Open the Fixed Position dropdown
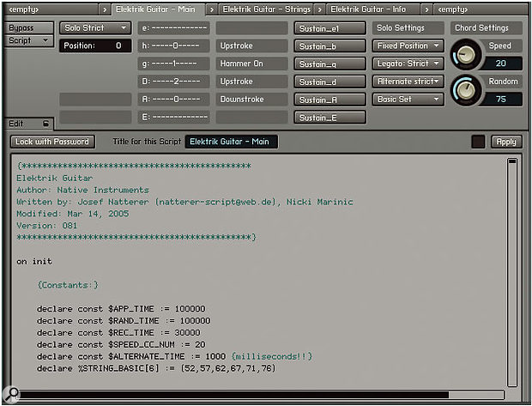The width and height of the screenshot is (532, 406). coord(408,45)
